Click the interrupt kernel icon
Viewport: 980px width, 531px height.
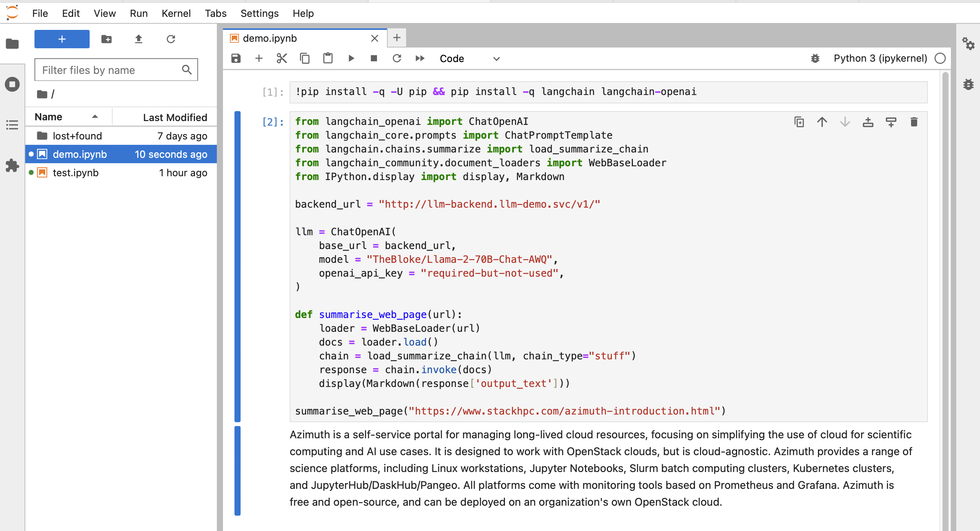373,58
